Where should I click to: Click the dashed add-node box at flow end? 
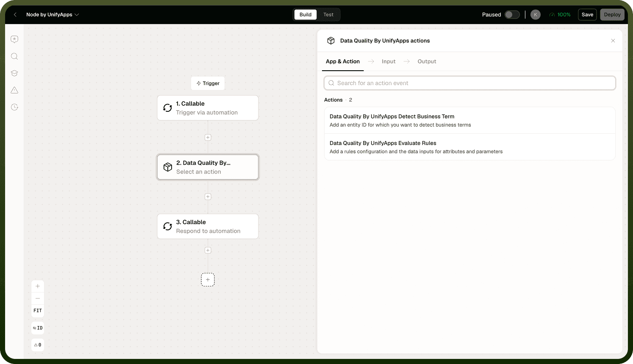(208, 280)
